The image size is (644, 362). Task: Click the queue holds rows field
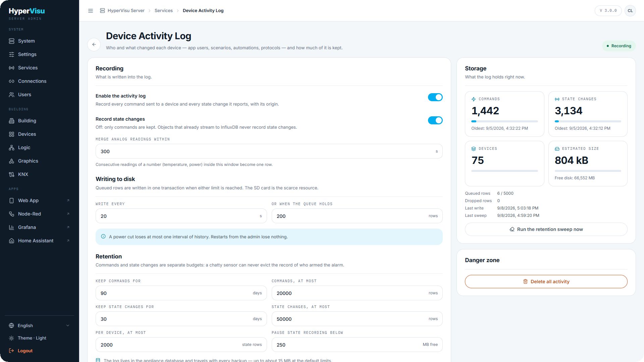coord(357,216)
